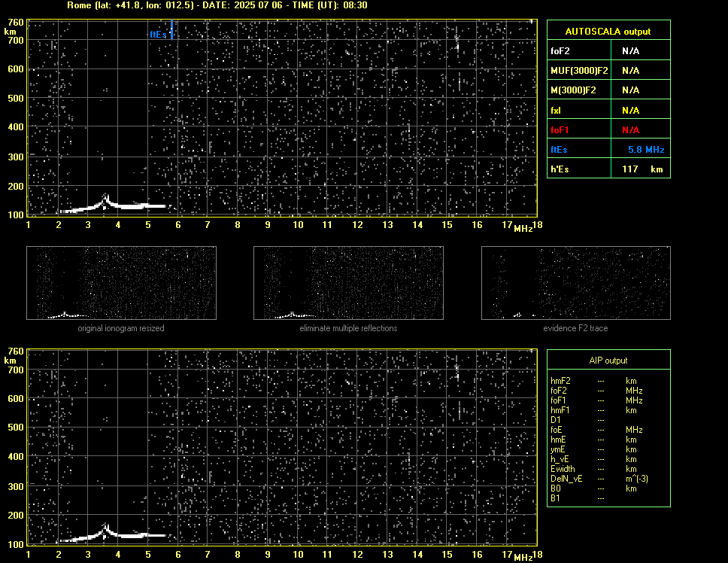Click the 760 km axis label of the upper ionogram
Image resolution: width=728 pixels, height=563 pixels.
click(x=16, y=23)
